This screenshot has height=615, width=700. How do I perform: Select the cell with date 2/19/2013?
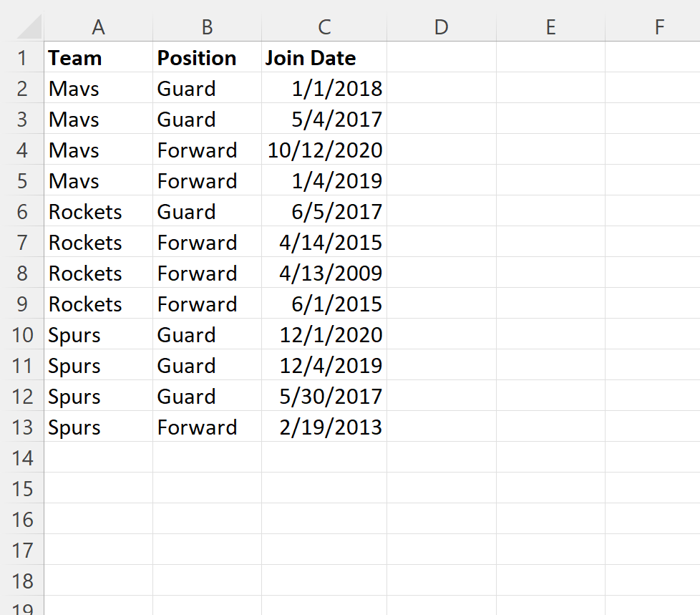[x=324, y=427]
